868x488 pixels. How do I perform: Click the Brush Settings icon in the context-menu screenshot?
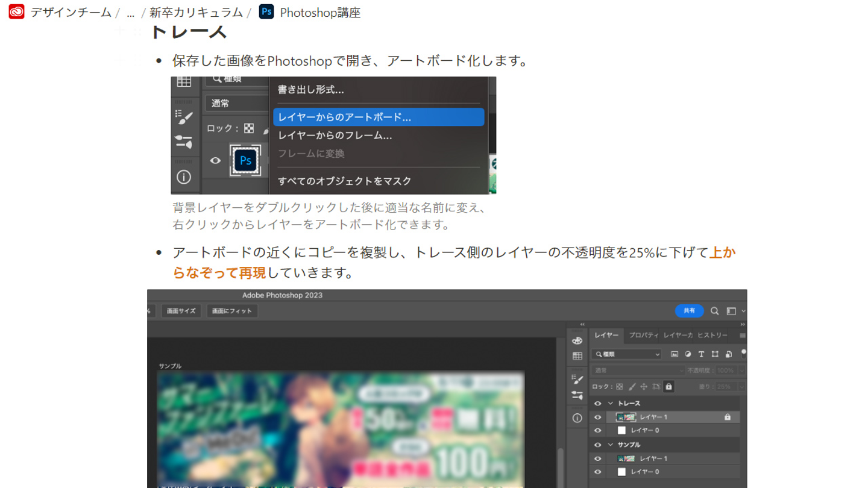coord(184,116)
